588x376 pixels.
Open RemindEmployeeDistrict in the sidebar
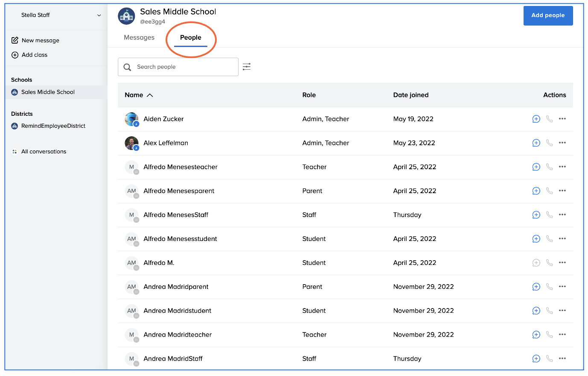click(x=53, y=126)
